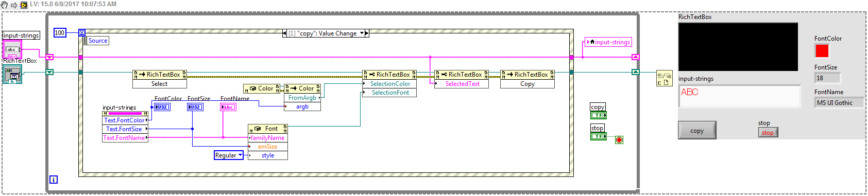Select the RichTextBox .NET container terminal

click(x=12, y=74)
